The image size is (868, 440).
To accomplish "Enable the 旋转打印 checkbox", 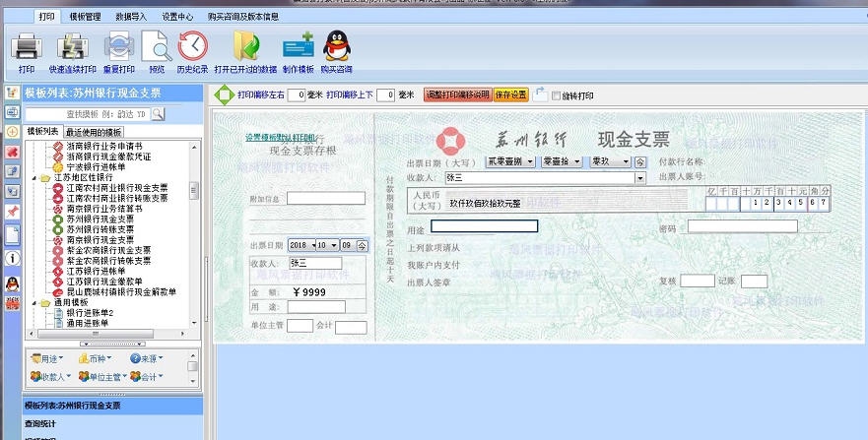I will click(557, 95).
